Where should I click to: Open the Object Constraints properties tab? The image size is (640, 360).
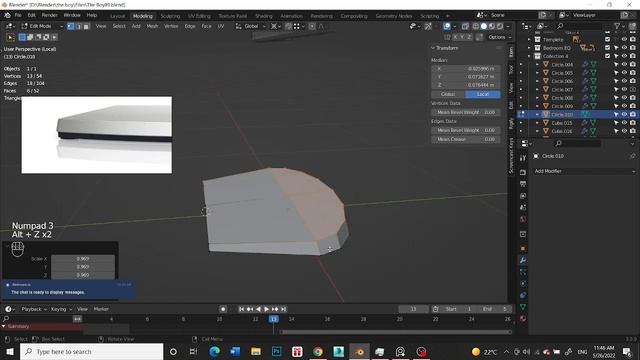[x=523, y=295]
